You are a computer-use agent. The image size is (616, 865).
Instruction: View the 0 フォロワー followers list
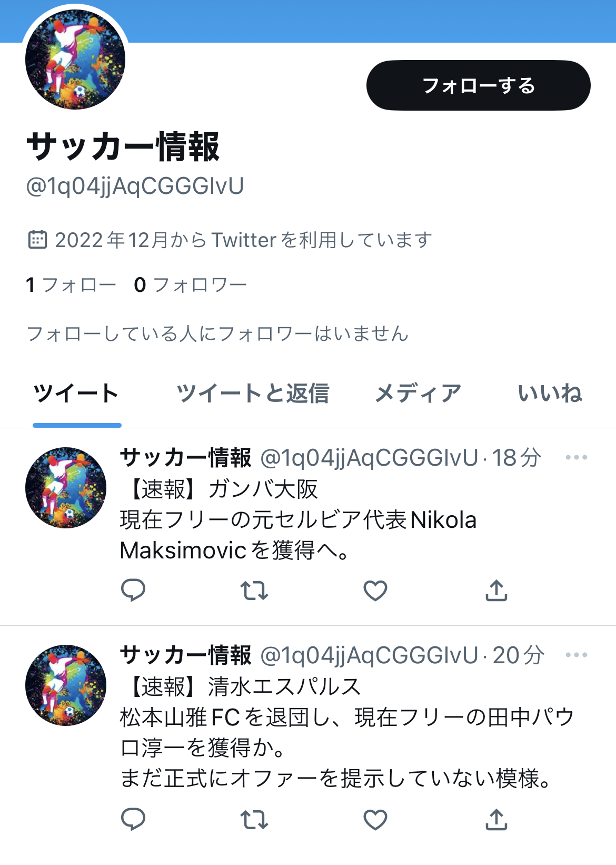191,285
